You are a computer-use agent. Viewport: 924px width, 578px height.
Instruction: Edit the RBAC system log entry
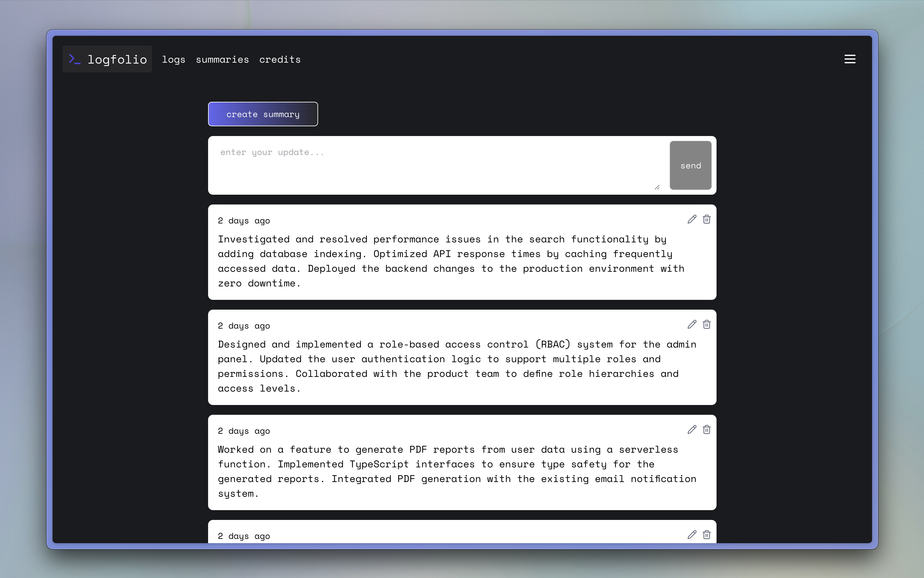tap(692, 325)
